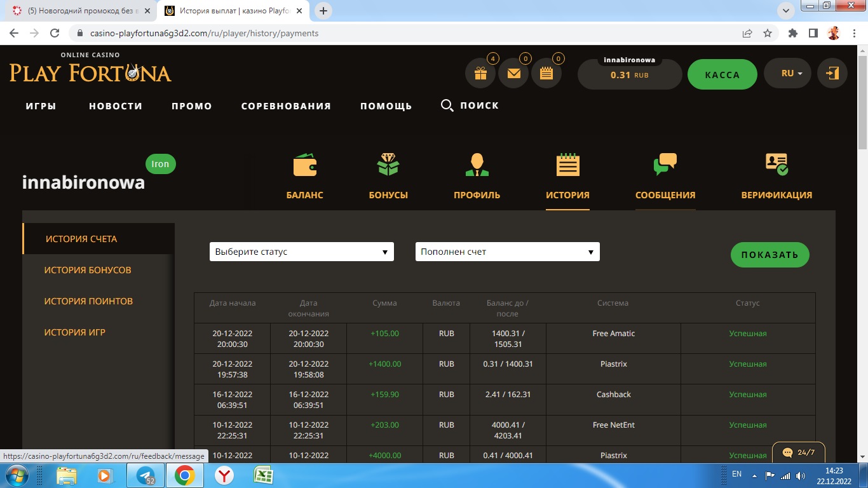This screenshot has height=488, width=868.
Task: Open the Выберите статус dropdown
Action: point(302,252)
